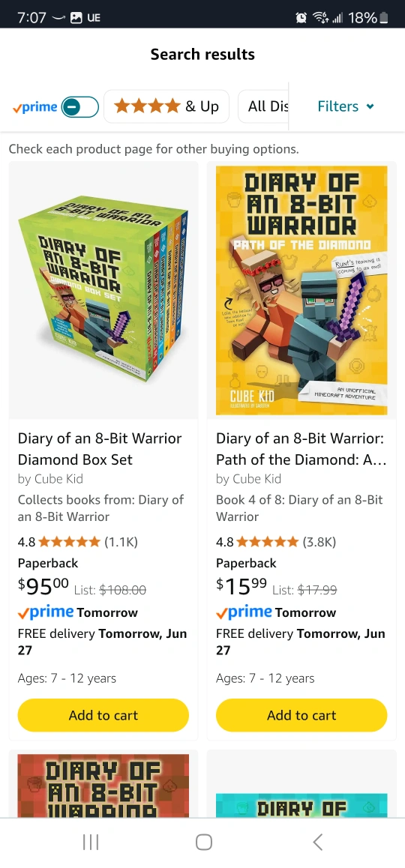
Task: Expand the Filters dropdown
Action: click(346, 106)
